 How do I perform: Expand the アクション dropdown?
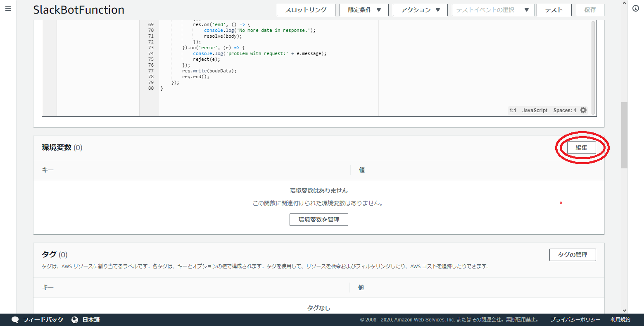click(x=420, y=10)
